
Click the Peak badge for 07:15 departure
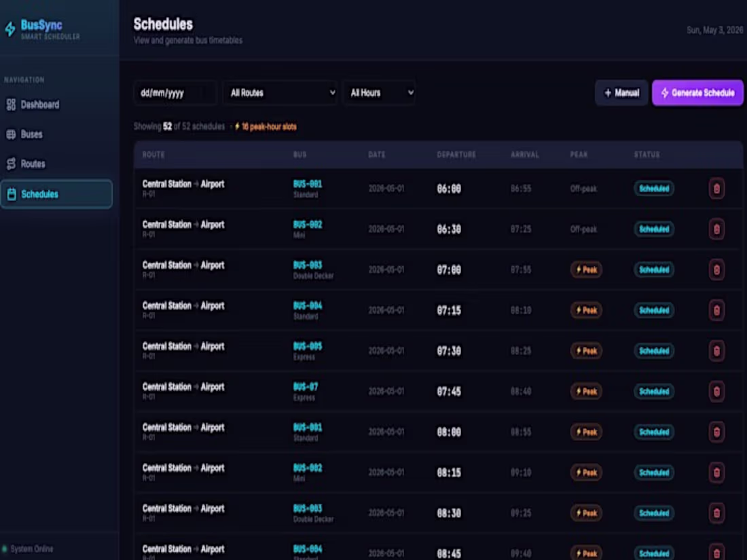tap(586, 310)
